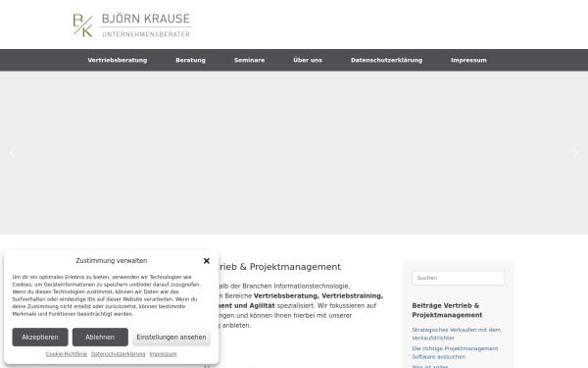Click the Beiträge Vertrieb & Projektmanagement heading
This screenshot has width=588, height=368.
click(447, 310)
